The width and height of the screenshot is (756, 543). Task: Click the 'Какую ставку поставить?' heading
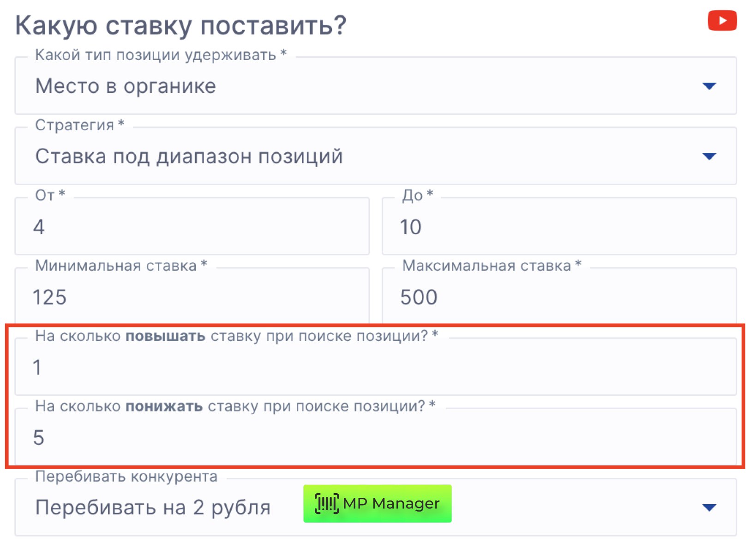(x=180, y=25)
